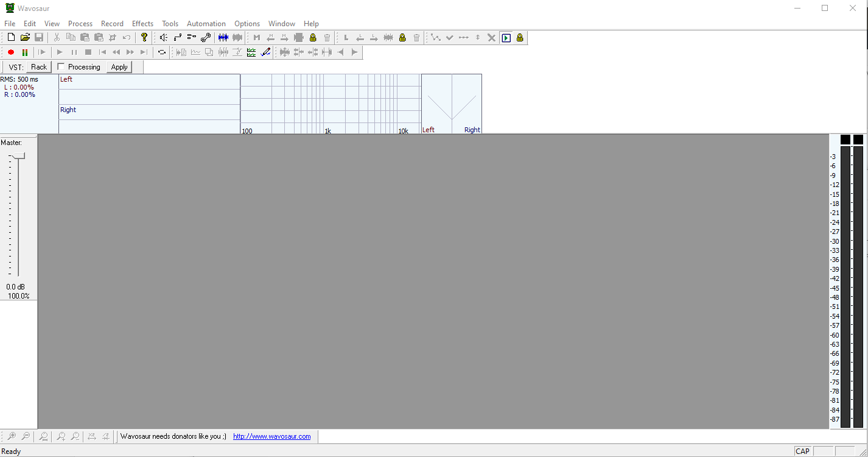Enable the Processing checkbox
Viewport: 868px width, 457px height.
click(x=61, y=67)
